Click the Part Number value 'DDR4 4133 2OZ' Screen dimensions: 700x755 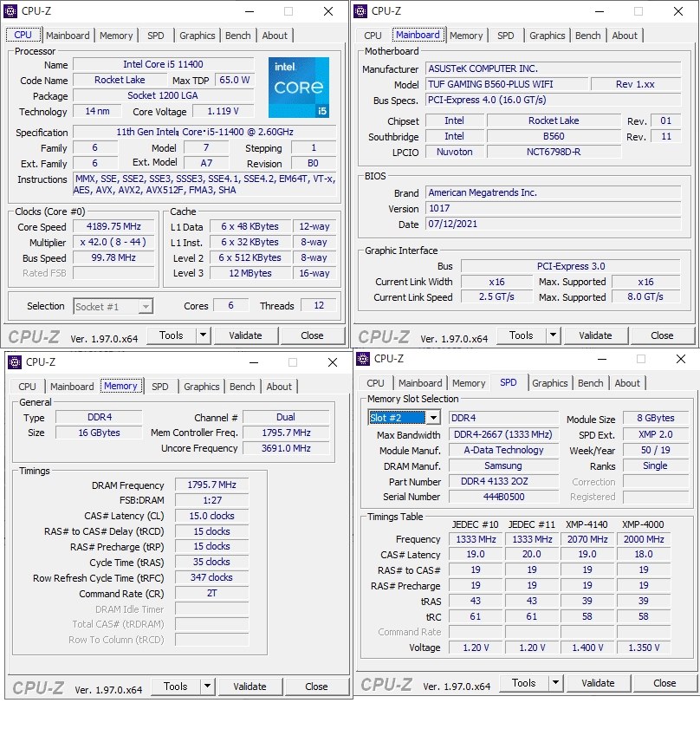tap(503, 481)
